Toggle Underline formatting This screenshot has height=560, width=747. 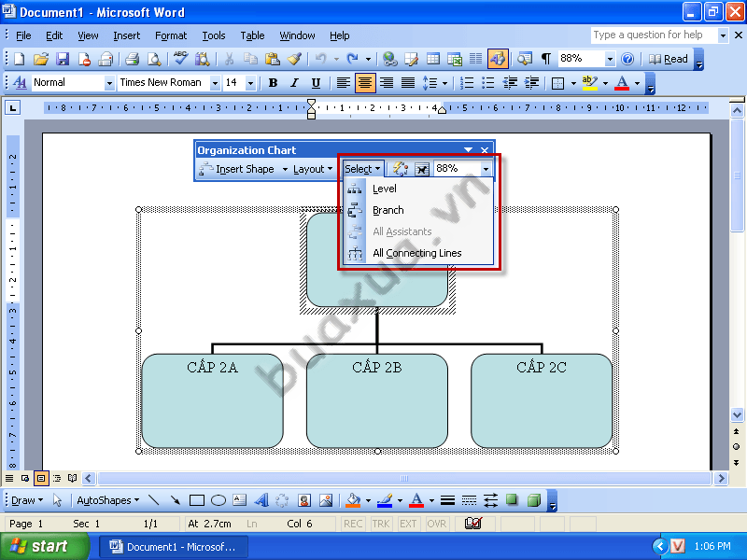point(316,83)
